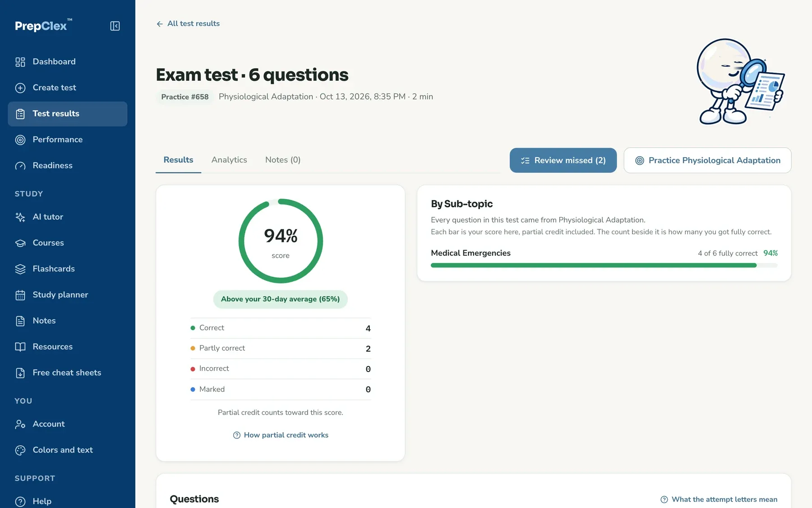The image size is (812, 508).
Task: Switch to the Analytics tab
Action: coord(229,160)
